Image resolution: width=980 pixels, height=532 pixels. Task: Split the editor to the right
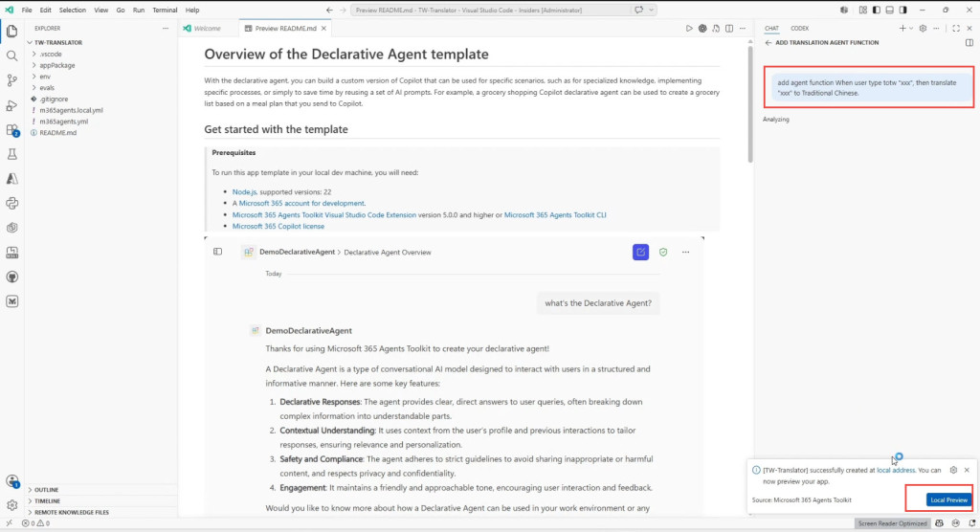[729, 28]
